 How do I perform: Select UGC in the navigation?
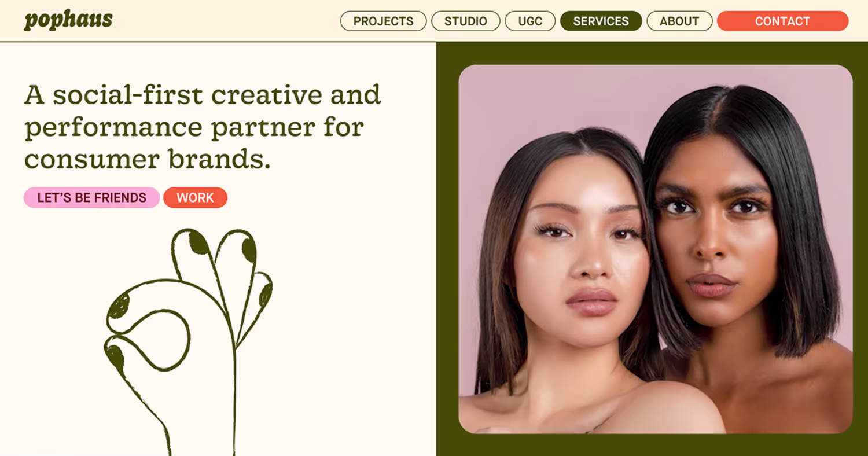[x=530, y=21]
